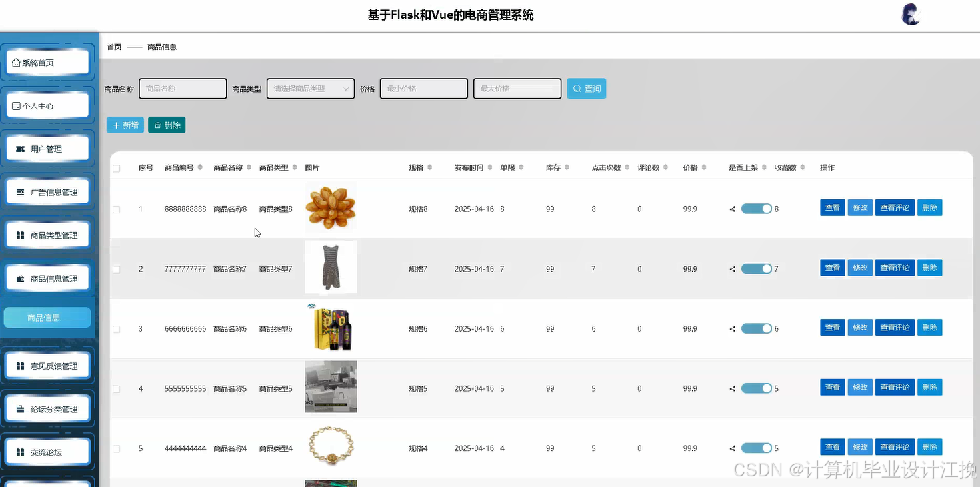Screen dimensions: 980x487
Task: Toggle 是否上架 switch for 商品名称4
Action: [756, 448]
